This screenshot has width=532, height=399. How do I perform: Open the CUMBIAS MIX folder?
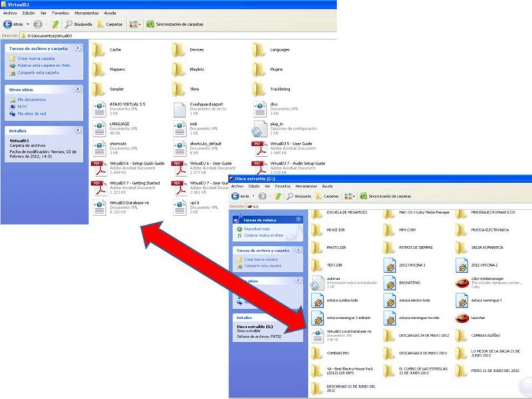[330, 353]
